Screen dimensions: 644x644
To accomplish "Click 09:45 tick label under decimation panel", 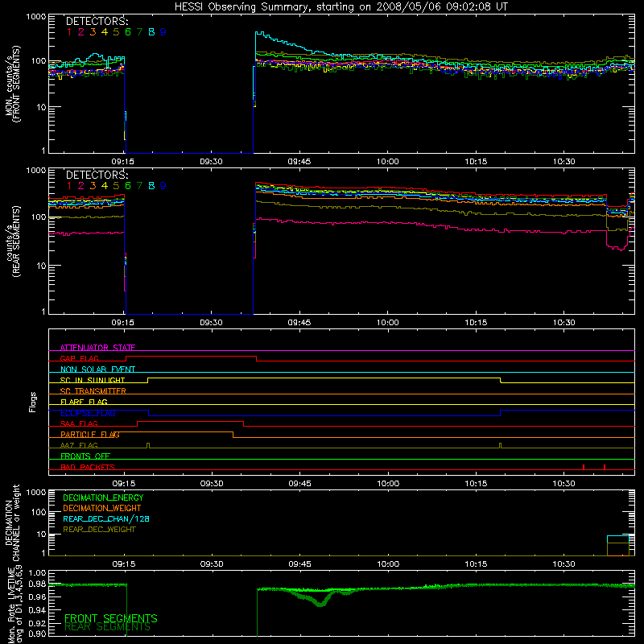I will (299, 564).
